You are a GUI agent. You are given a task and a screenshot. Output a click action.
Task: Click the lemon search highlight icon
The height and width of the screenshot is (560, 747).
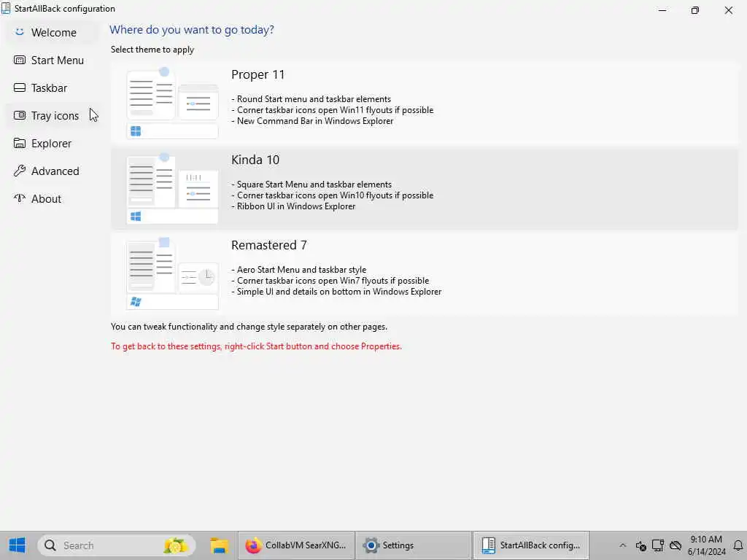175,545
